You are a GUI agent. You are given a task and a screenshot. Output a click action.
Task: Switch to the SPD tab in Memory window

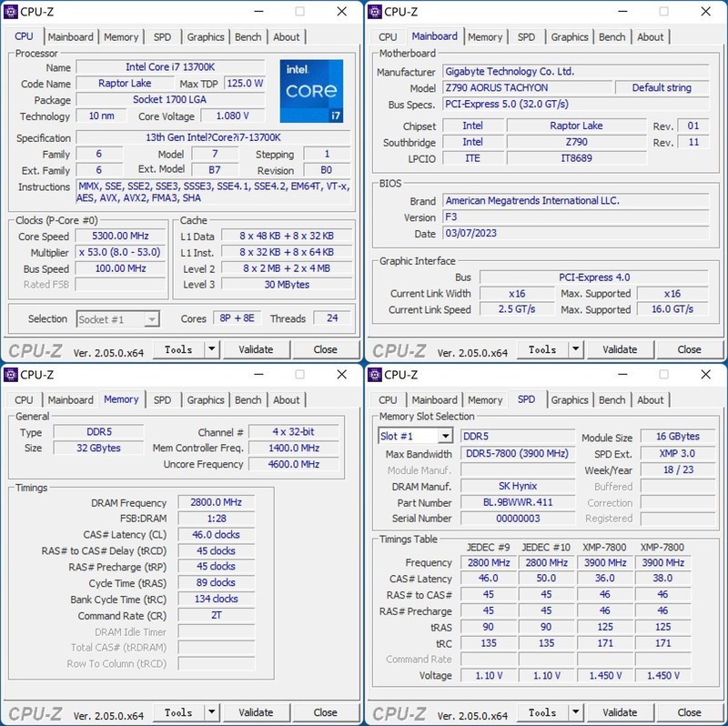[162, 399]
